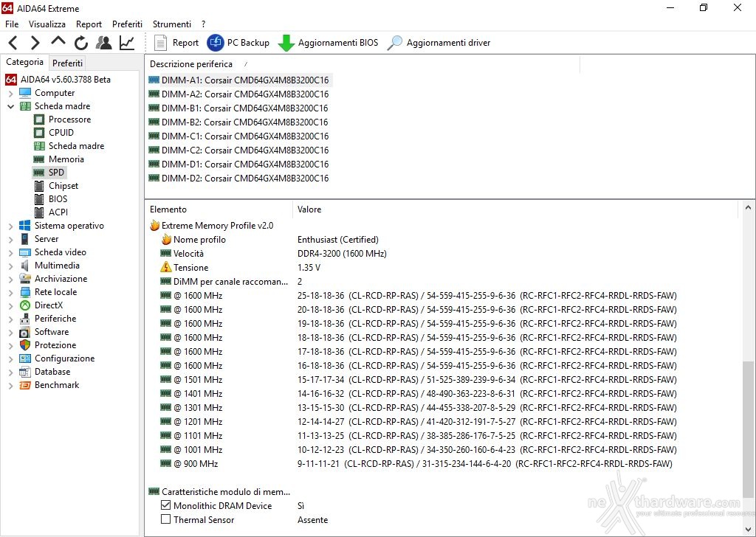Select DIMM-B1 Corsair memory module row
This screenshot has height=537, width=756.
(238, 108)
